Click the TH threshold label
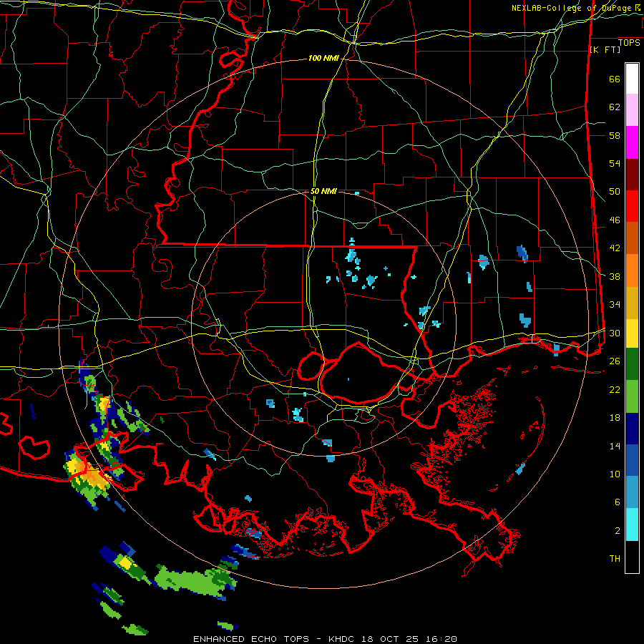 615,559
